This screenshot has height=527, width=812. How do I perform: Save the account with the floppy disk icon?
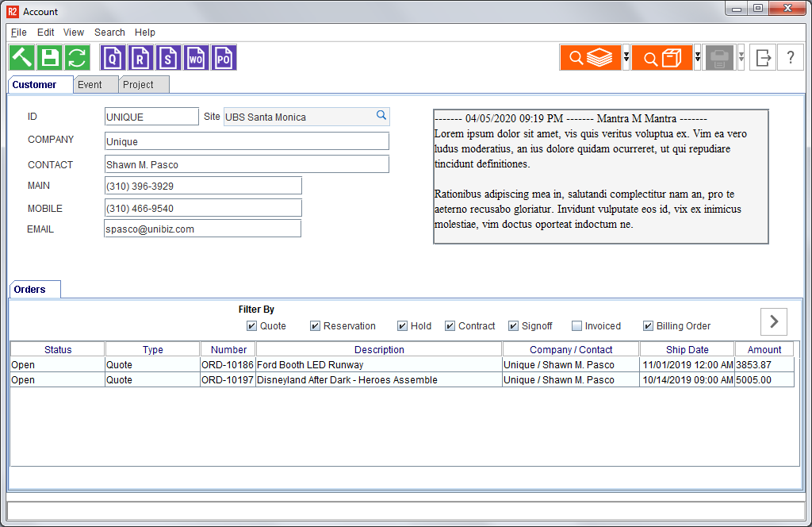(50, 58)
